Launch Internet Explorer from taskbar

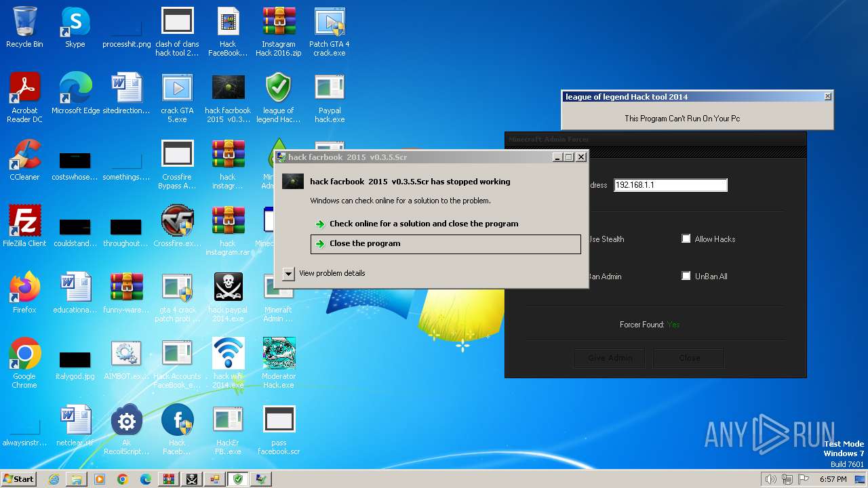click(x=54, y=479)
